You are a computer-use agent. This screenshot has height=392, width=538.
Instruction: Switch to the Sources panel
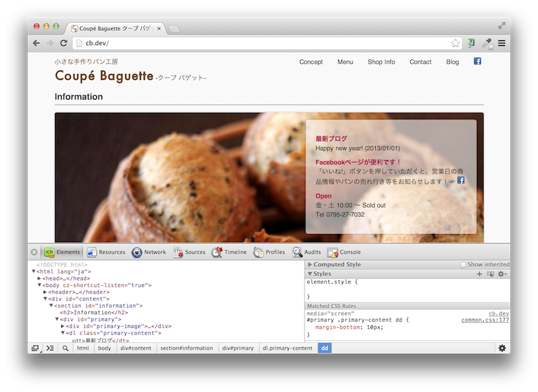point(190,252)
